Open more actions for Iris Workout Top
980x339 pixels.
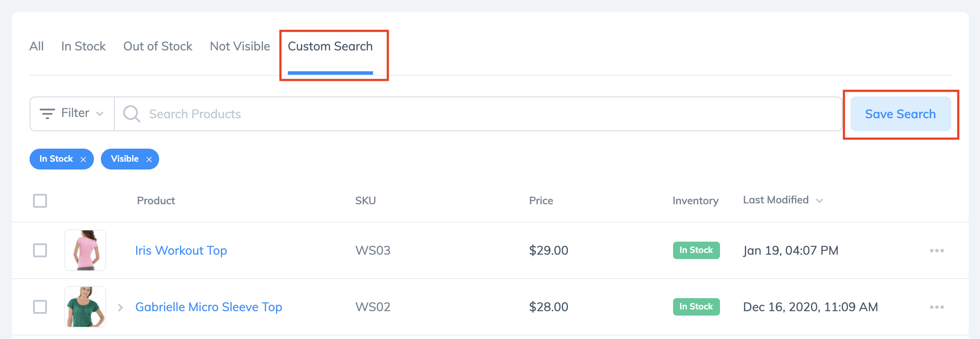point(937,250)
